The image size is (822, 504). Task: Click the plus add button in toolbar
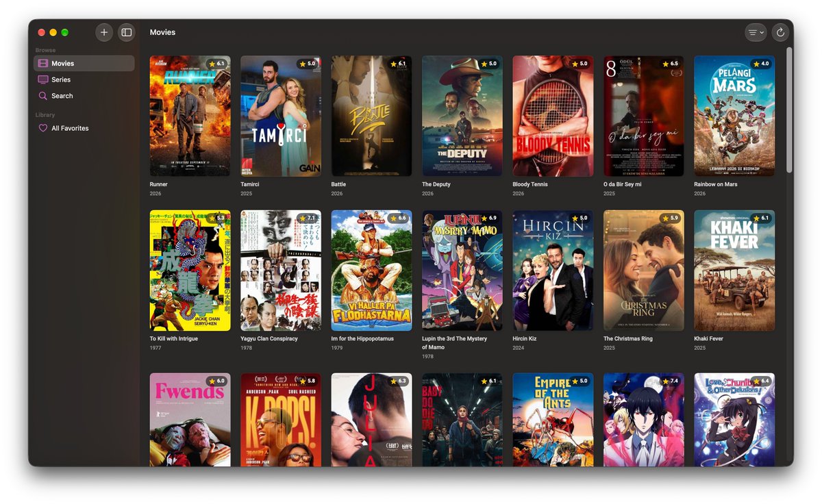[104, 32]
